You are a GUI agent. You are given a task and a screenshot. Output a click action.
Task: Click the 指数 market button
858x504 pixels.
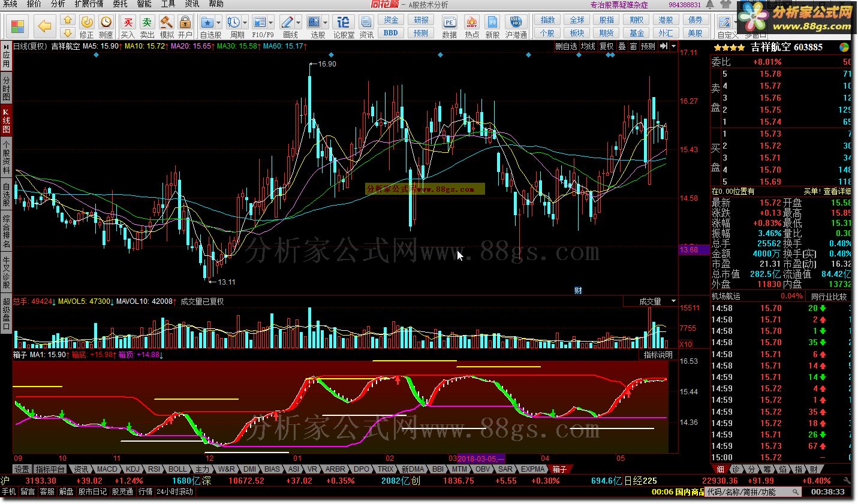pos(547,20)
